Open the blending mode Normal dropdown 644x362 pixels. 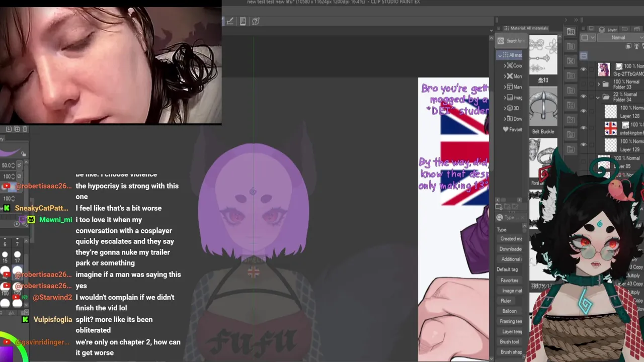click(620, 38)
